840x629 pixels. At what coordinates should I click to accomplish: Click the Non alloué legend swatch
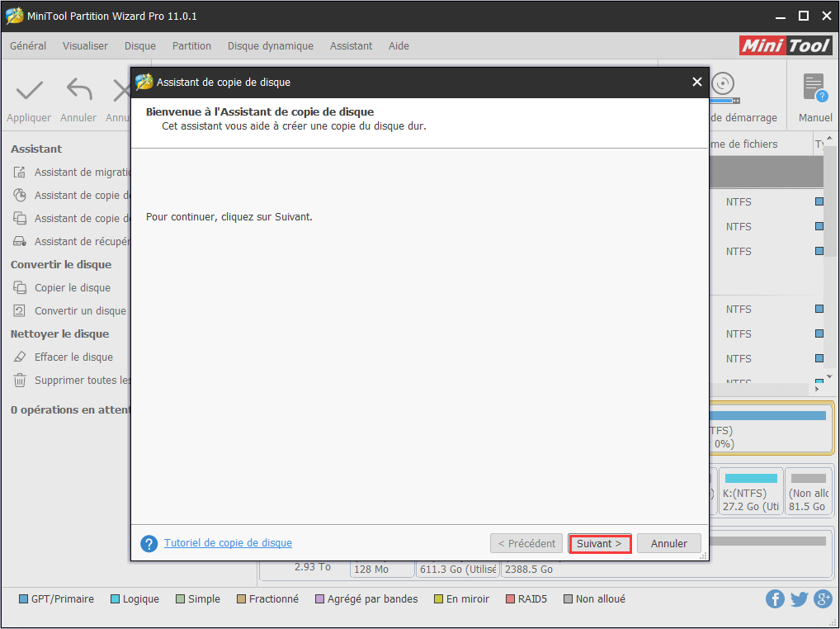pos(568,599)
